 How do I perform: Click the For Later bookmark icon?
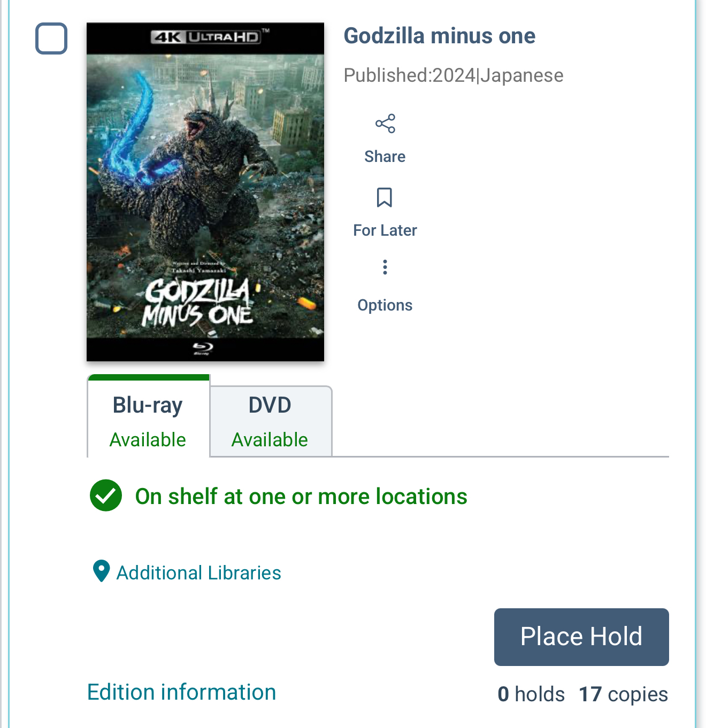click(x=385, y=197)
